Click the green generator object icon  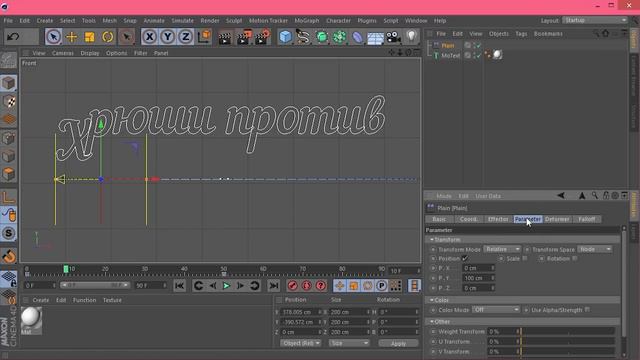322,37
